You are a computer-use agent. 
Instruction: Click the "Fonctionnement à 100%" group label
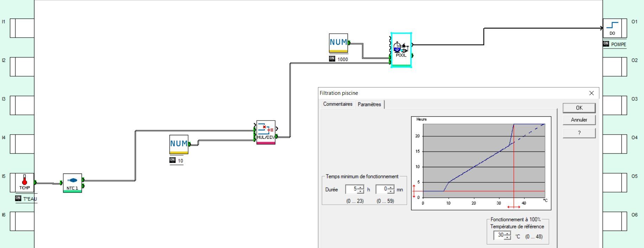pyautogui.click(x=516, y=219)
